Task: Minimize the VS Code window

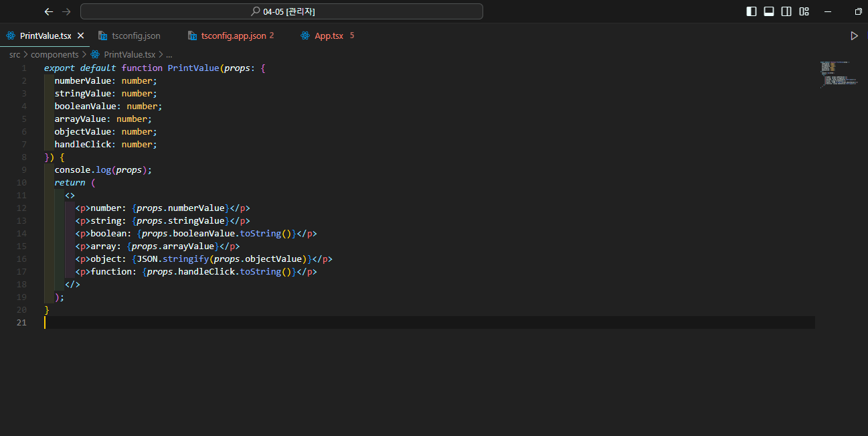Action: (829, 11)
